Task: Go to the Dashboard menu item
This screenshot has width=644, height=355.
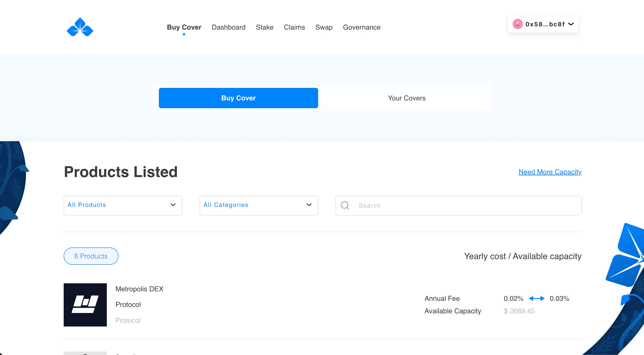Action: [x=229, y=27]
